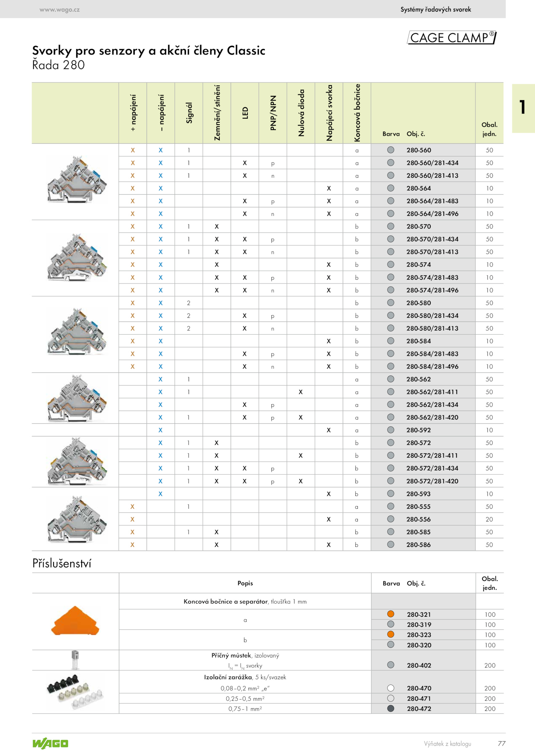
Task: Select order number 280-562/281-411
Action: [432, 392]
